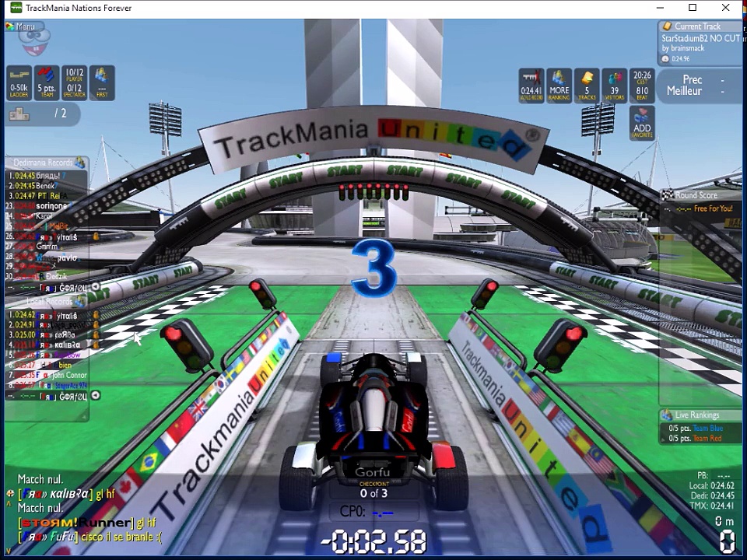This screenshot has height=560, width=747.
Task: Open the 10/12 Player spectator widget
Action: click(75, 83)
